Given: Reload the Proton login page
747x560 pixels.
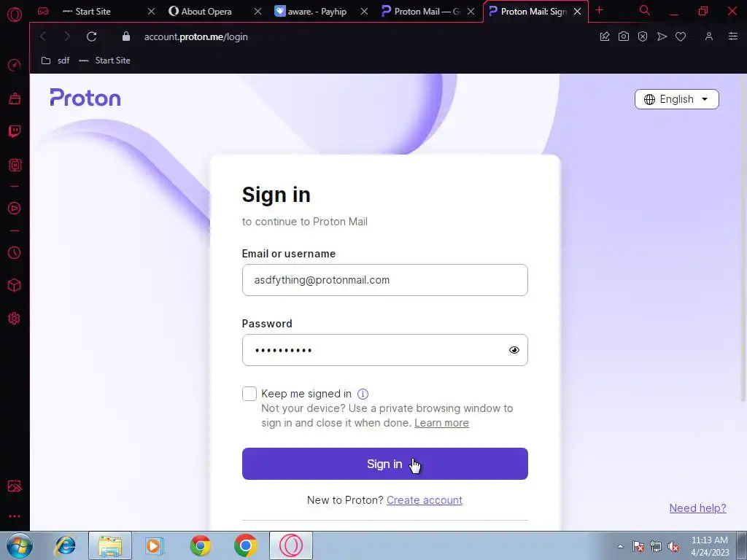Looking at the screenshot, I should pyautogui.click(x=91, y=36).
